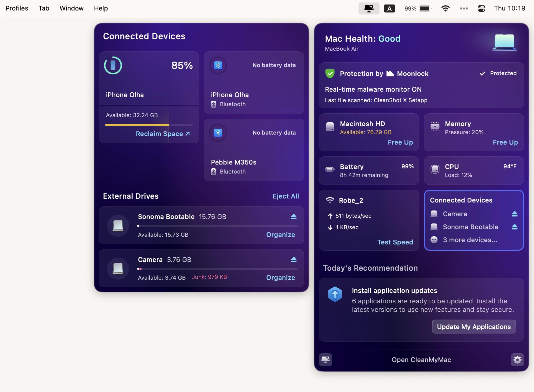Eject the Camera drive in External Drives
Image resolution: width=534 pixels, height=392 pixels.
(x=294, y=259)
